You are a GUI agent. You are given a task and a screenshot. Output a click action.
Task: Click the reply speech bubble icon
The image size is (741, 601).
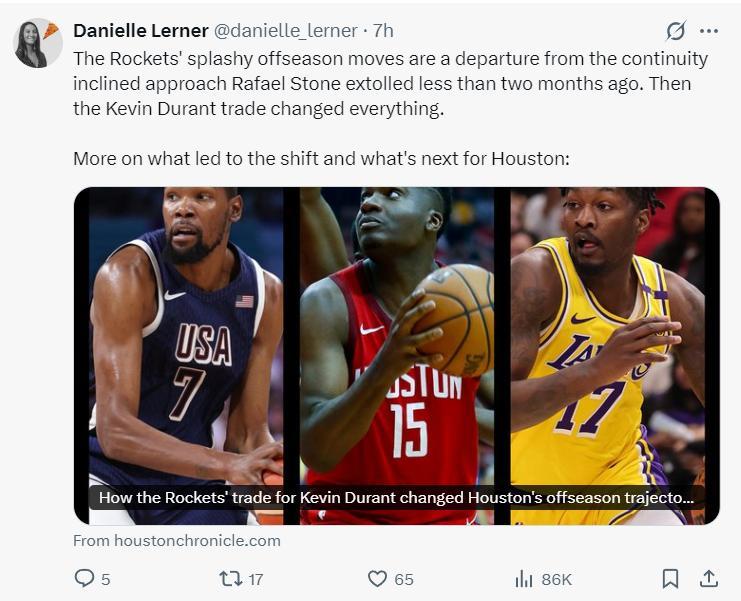point(84,578)
